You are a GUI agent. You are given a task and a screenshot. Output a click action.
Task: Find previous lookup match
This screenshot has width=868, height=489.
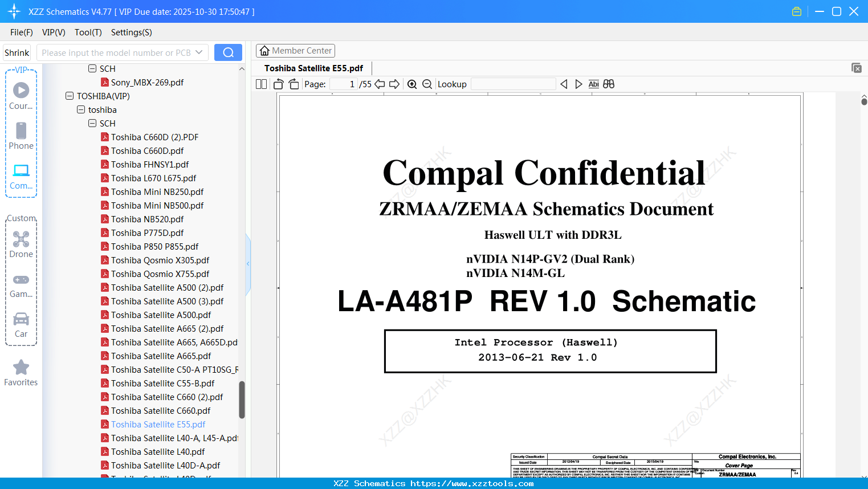(x=564, y=84)
